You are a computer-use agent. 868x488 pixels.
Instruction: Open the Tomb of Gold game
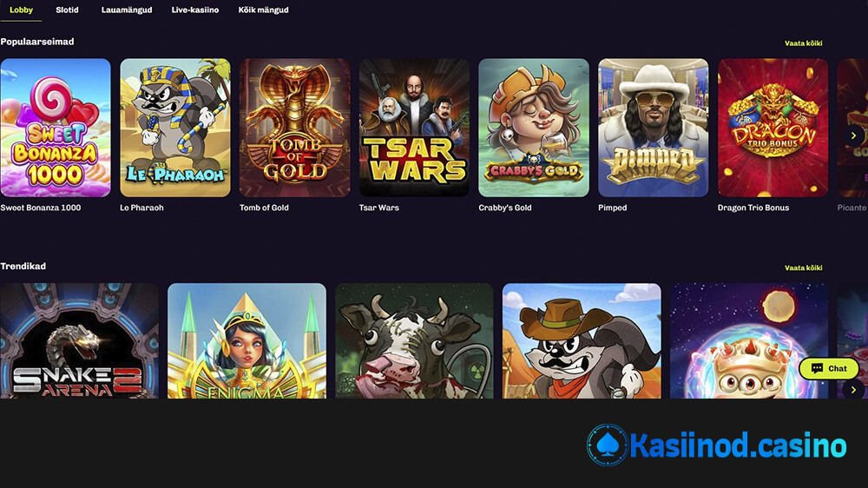294,128
